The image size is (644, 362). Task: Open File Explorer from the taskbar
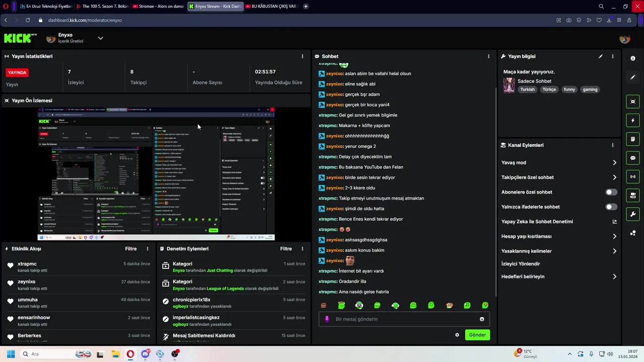tap(115, 354)
